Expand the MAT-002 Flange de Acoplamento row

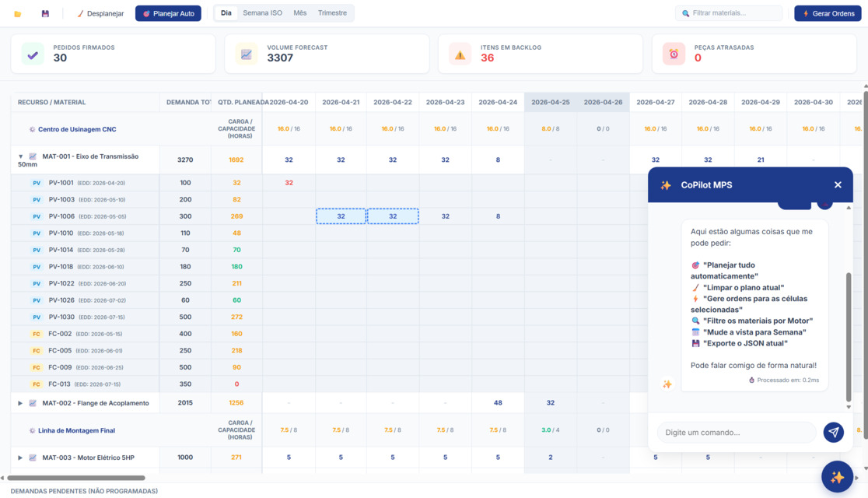(x=21, y=403)
